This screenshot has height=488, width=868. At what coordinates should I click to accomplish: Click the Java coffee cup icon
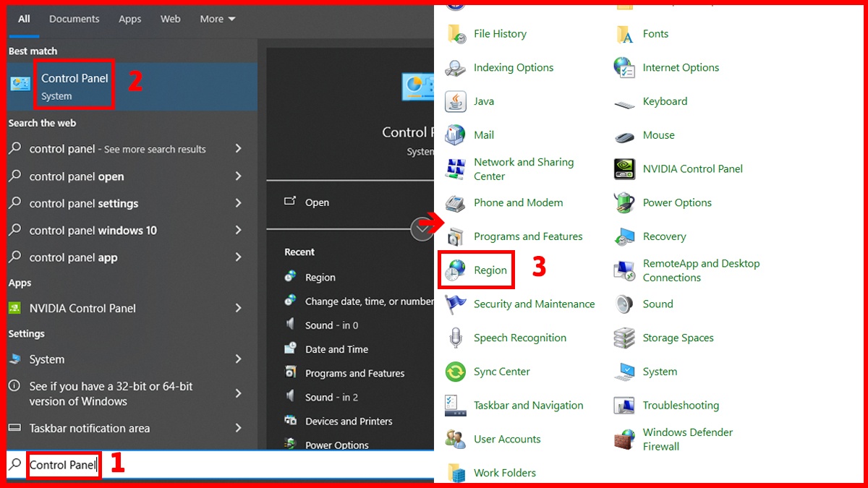(456, 101)
